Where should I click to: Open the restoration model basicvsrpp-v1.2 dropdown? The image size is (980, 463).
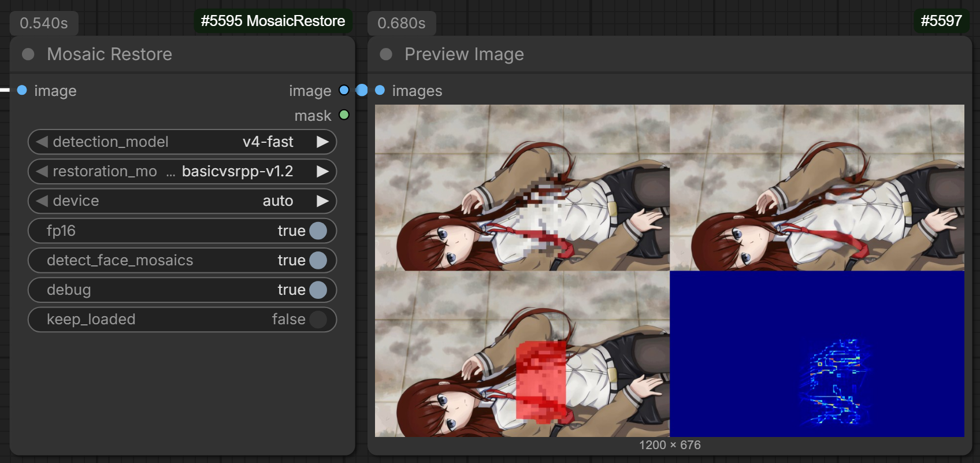[x=182, y=171]
